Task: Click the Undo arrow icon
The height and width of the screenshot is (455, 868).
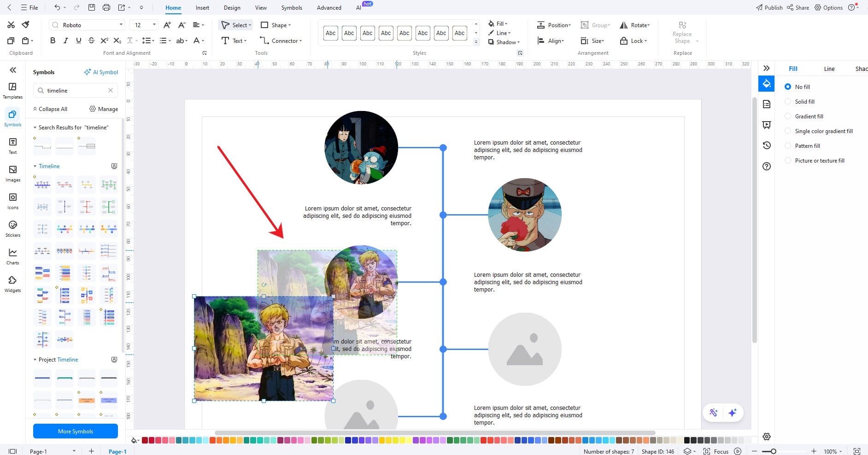Action: click(57, 7)
